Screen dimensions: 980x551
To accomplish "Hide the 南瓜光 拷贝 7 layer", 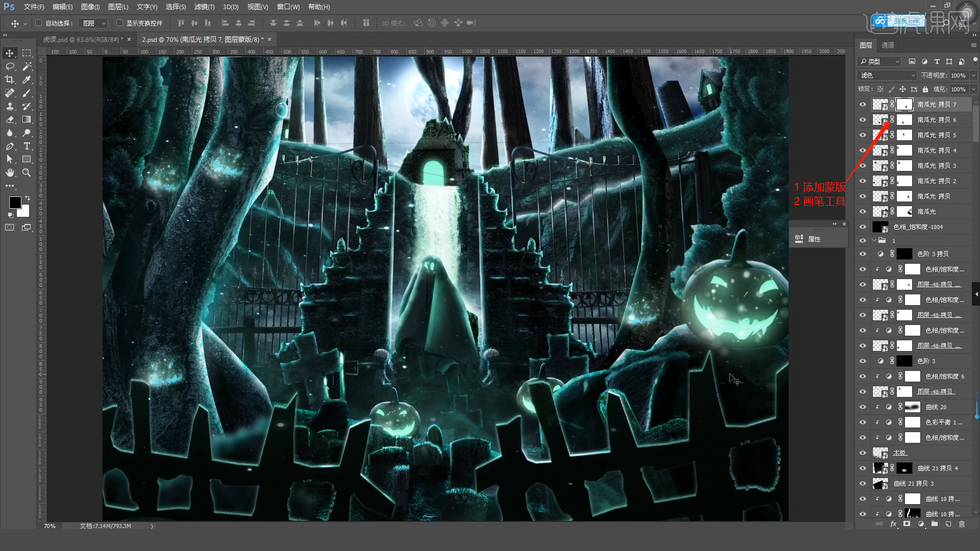I will (x=863, y=105).
